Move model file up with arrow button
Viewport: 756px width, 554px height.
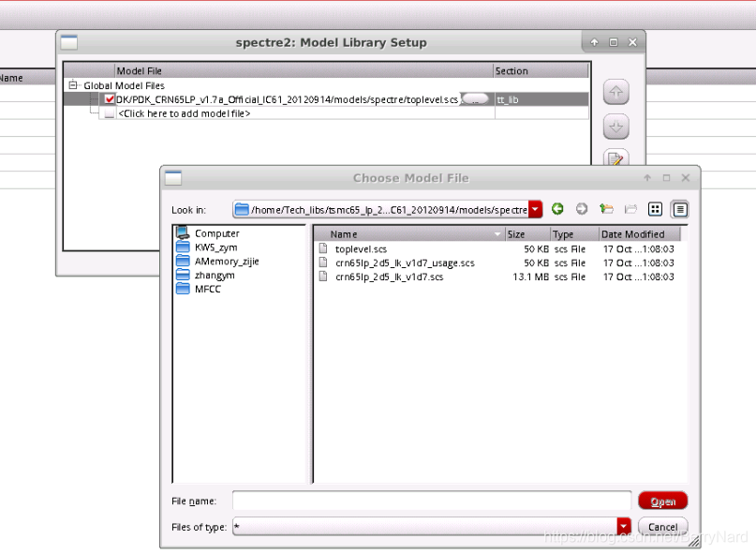[615, 92]
